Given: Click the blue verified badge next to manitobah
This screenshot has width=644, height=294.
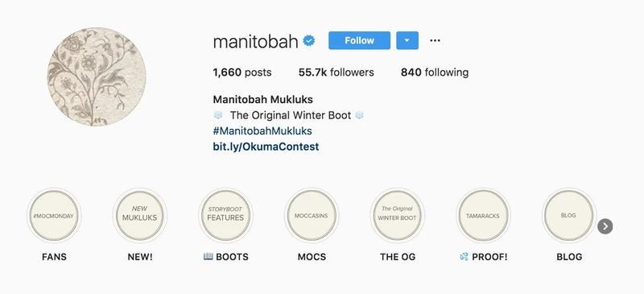Looking at the screenshot, I should [309, 41].
